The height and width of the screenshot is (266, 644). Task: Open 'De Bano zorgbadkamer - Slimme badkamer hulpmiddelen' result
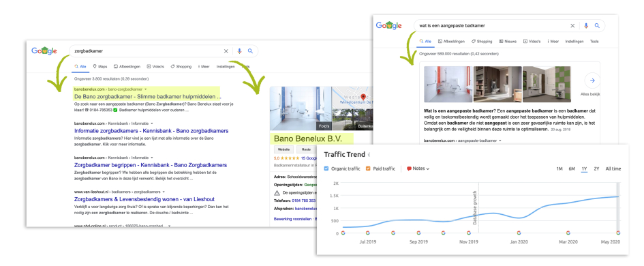[x=148, y=97]
